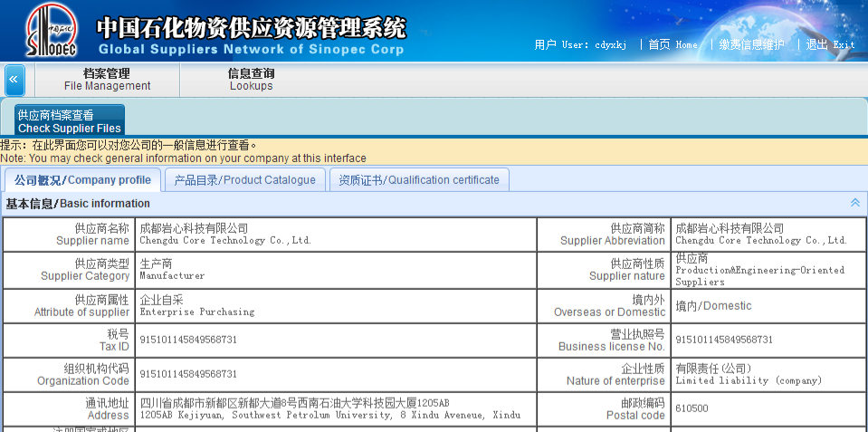Collapse the sidebar with the double-arrow button
The height and width of the screenshot is (432, 868).
pos(14,80)
